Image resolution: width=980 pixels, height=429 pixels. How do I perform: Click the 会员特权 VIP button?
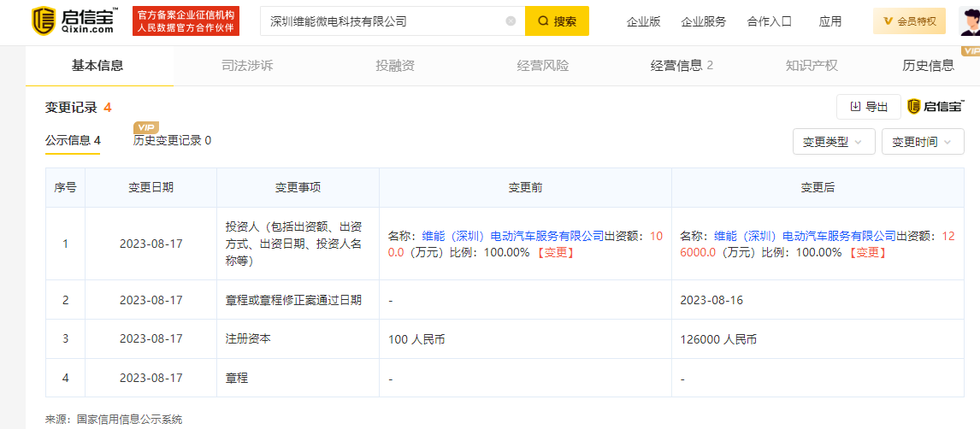tap(909, 21)
